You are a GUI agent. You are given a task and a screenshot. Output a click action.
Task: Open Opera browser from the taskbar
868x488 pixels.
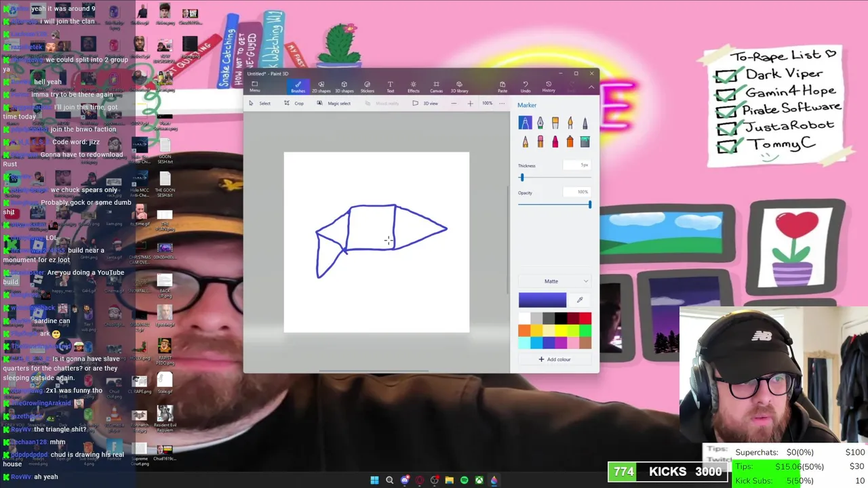coord(420,480)
